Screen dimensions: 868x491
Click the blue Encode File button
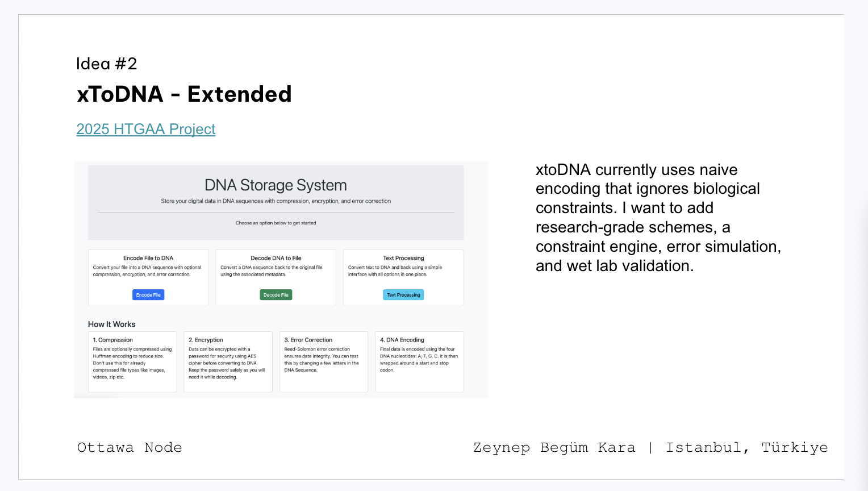point(148,295)
